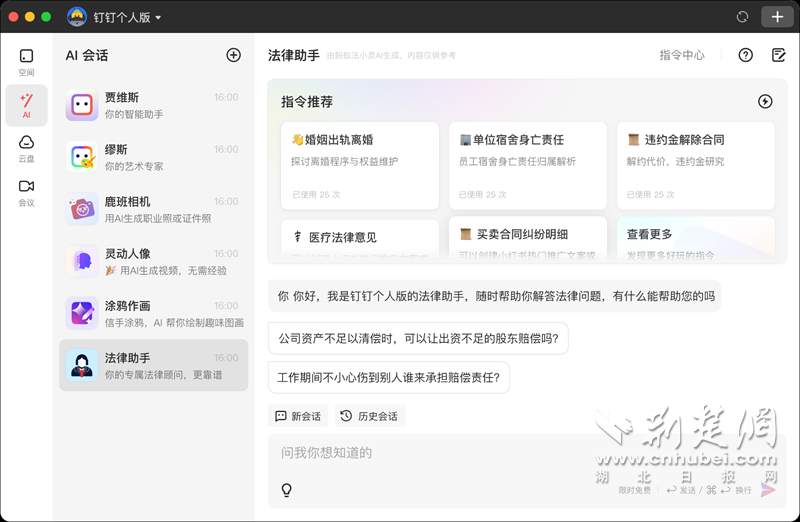Click the plus icon next to AI 会话
The width and height of the screenshot is (800, 522).
pos(233,55)
